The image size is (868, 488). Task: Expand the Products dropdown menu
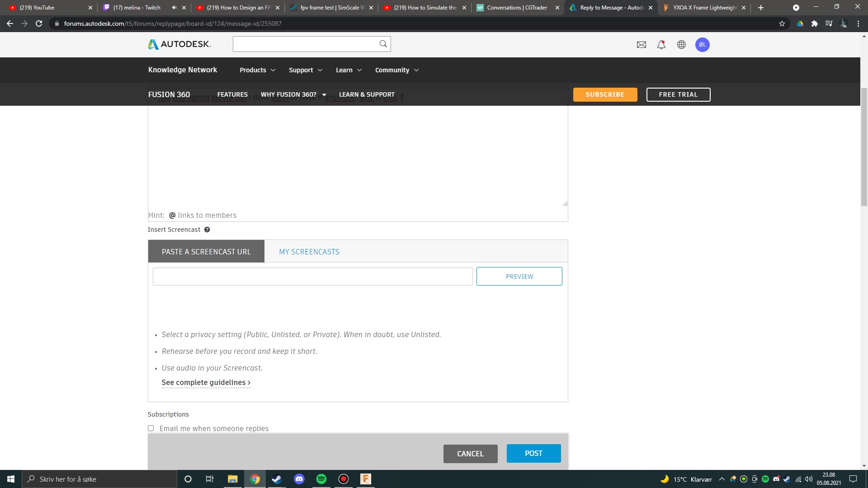pyautogui.click(x=257, y=70)
